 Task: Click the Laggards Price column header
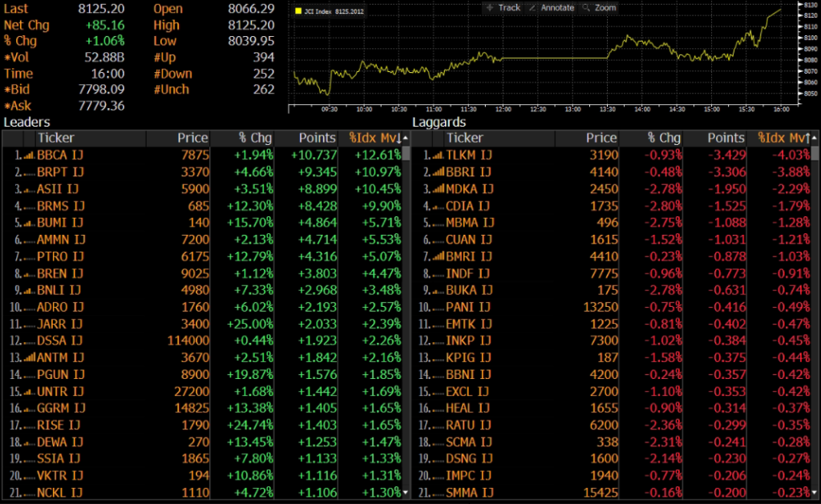point(601,138)
